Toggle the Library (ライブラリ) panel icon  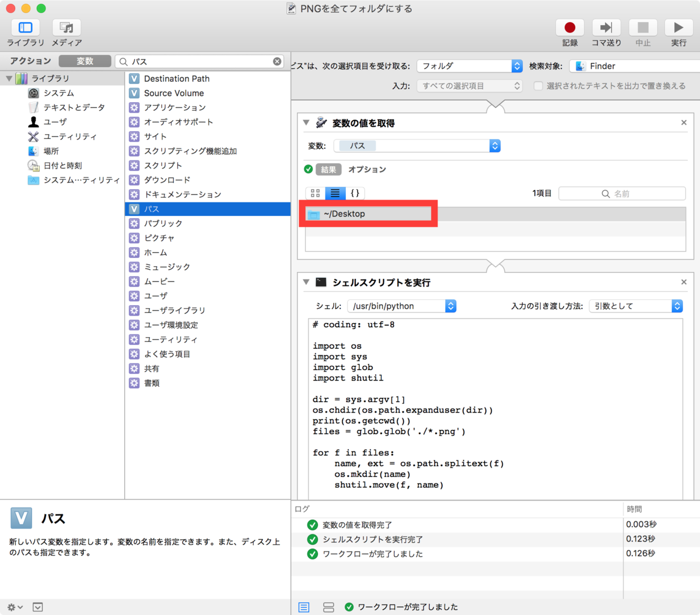pyautogui.click(x=26, y=27)
